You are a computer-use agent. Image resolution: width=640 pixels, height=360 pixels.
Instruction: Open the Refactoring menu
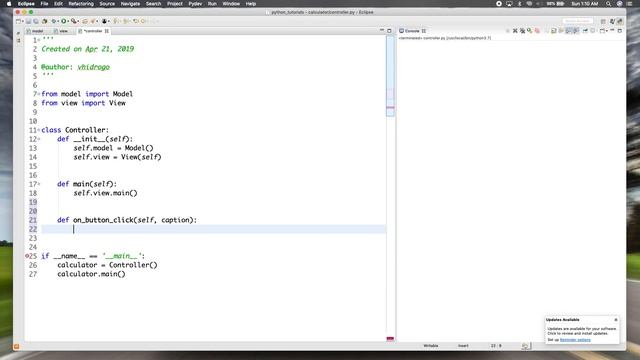[81, 4]
